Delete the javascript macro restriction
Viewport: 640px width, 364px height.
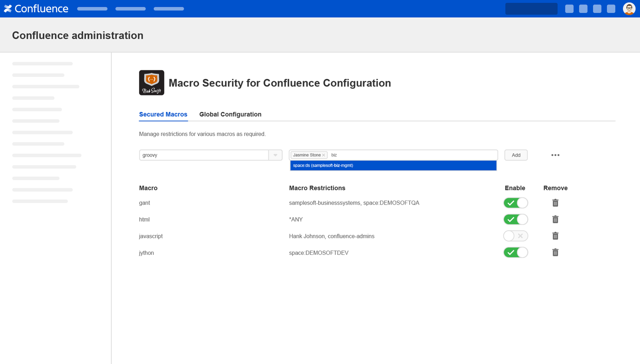pos(555,236)
